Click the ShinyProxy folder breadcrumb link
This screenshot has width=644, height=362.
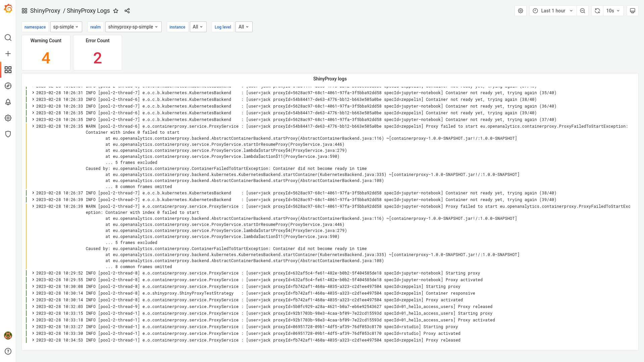click(x=45, y=11)
